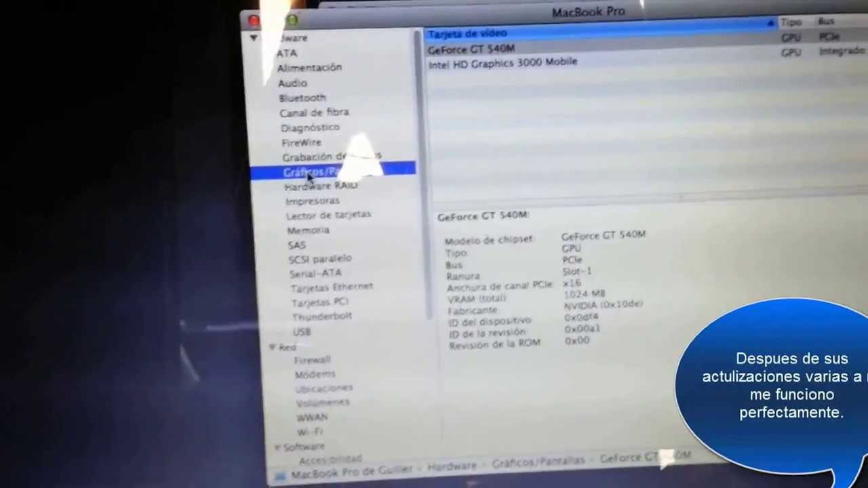Click the Fabricante value NVIDIA (0x10de)
Viewport: 868px width, 488px height.
coord(603,305)
